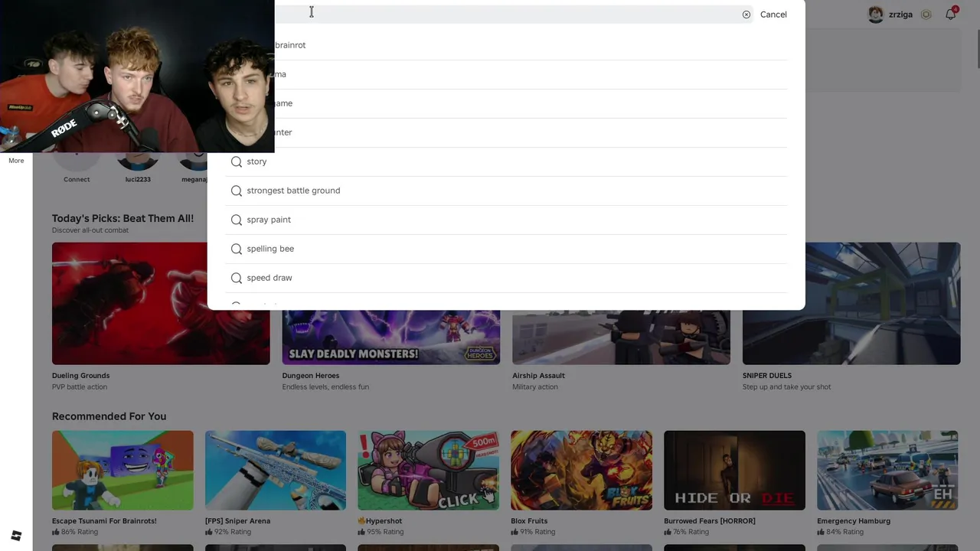980x551 pixels.
Task: Open Airship Assault game thumbnail
Action: pyautogui.click(x=621, y=337)
